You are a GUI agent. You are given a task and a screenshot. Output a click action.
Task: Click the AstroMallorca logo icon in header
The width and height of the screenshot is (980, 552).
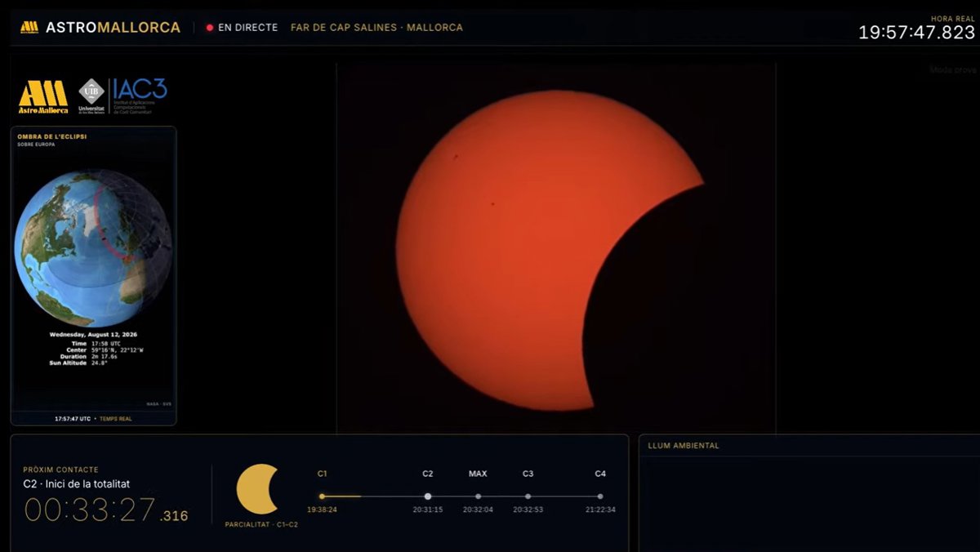click(x=29, y=27)
